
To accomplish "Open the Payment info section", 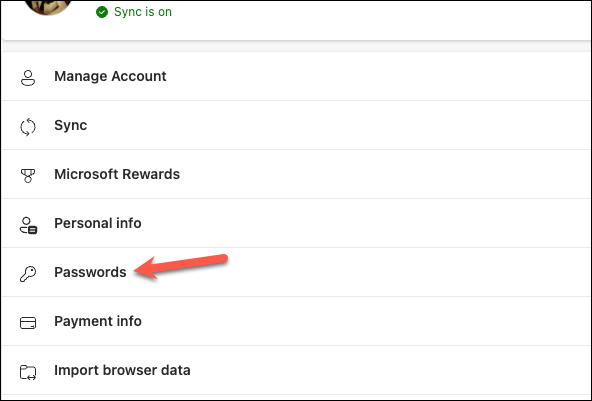I will tap(296, 321).
